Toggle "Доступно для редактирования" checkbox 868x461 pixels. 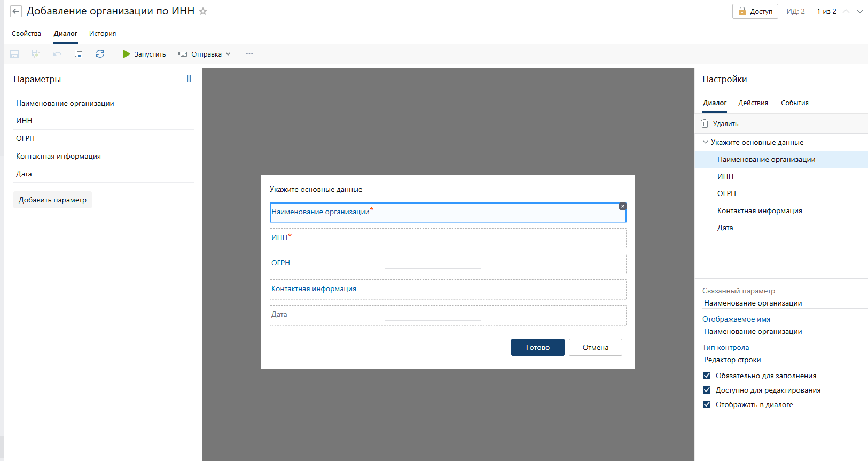tap(707, 390)
